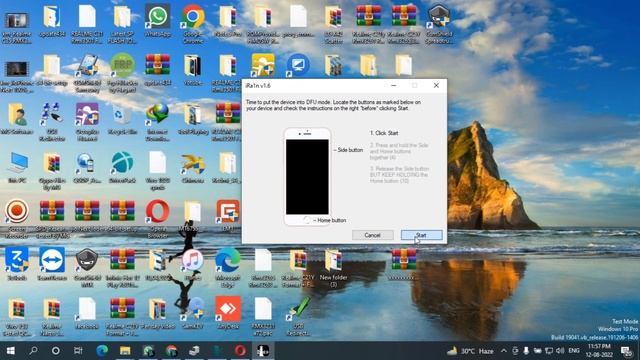Click the ENG language indicator

[574, 351]
